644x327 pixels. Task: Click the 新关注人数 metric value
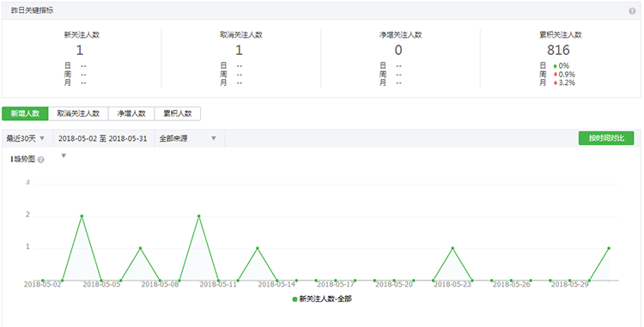point(80,50)
